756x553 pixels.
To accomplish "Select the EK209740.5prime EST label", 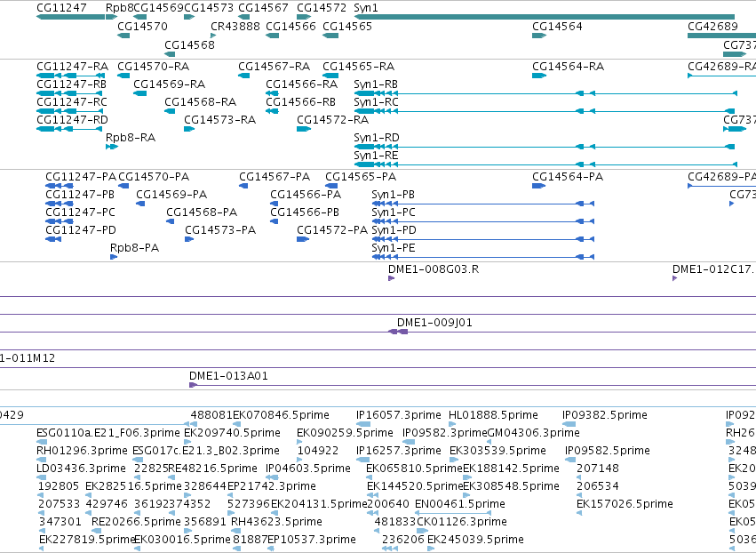I will [x=233, y=433].
